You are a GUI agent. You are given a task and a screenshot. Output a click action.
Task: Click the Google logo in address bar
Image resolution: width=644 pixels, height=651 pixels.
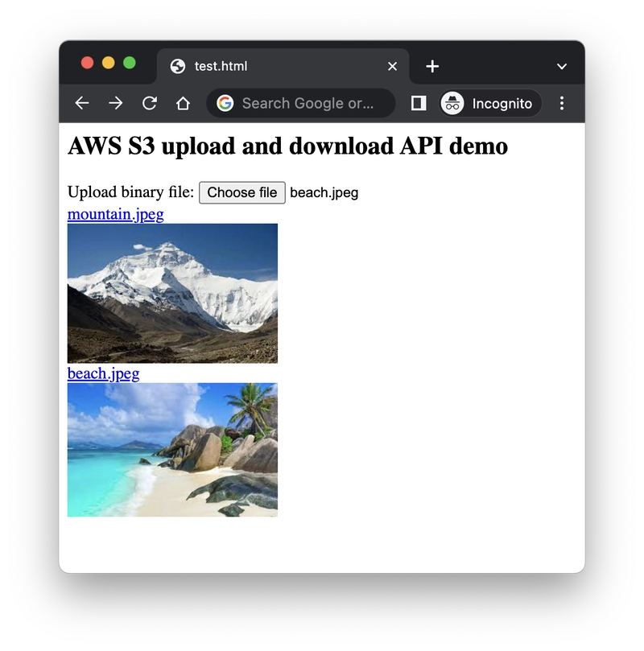click(x=225, y=103)
